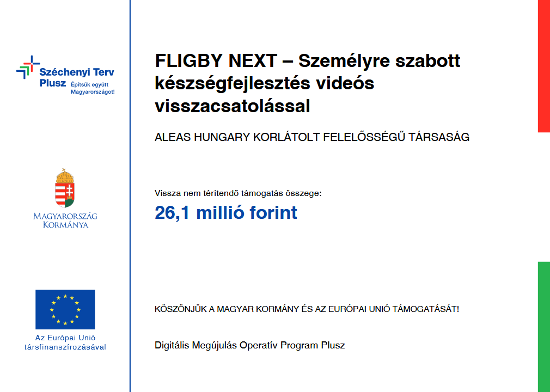Click the "Magyarország Kormánya" caption
This screenshot has height=392, width=550.
(65, 220)
